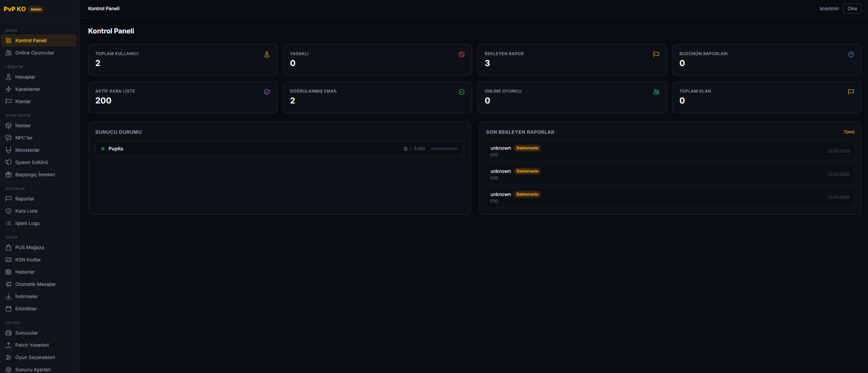Click the Bugünün Raporları clock icon
Image resolution: width=868 pixels, height=373 pixels.
(x=851, y=54)
